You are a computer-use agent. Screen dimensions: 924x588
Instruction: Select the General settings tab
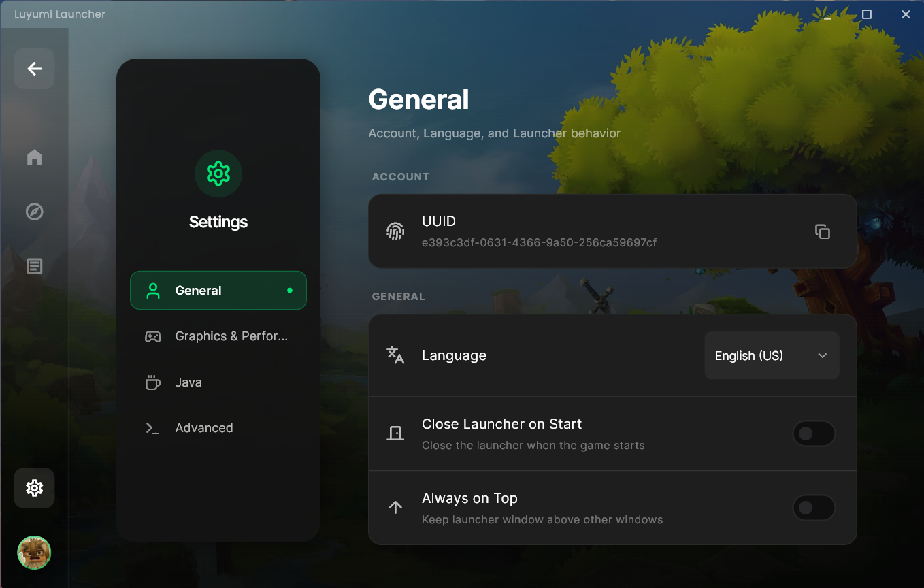218,291
